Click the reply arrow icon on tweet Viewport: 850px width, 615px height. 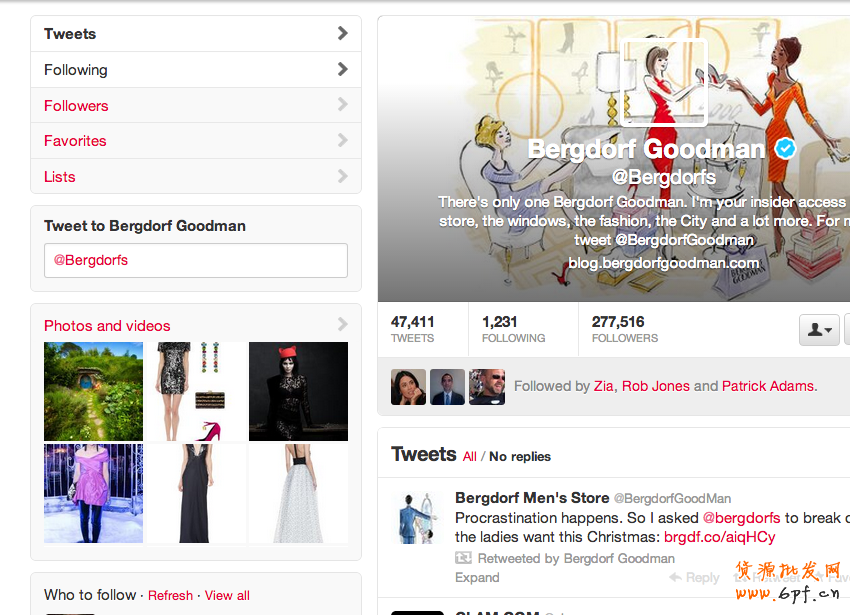point(675,577)
